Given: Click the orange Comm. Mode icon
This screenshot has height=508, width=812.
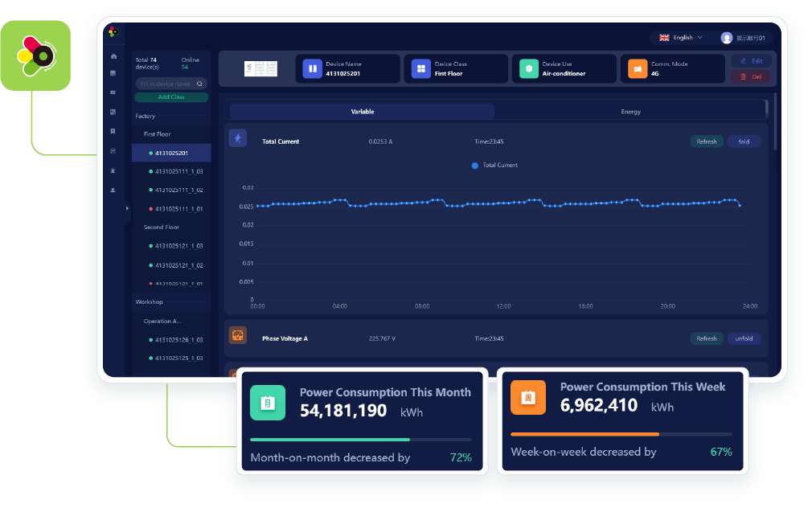Looking at the screenshot, I should coord(637,69).
